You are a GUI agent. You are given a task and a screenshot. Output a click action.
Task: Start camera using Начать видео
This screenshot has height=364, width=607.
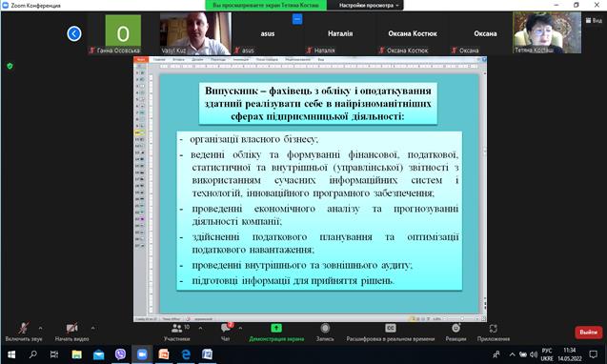pos(72,329)
